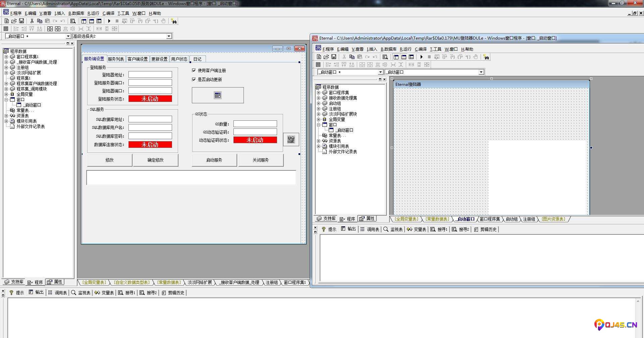Click calendar component icon in form box
The height and width of the screenshot is (338, 644).
coord(218,95)
